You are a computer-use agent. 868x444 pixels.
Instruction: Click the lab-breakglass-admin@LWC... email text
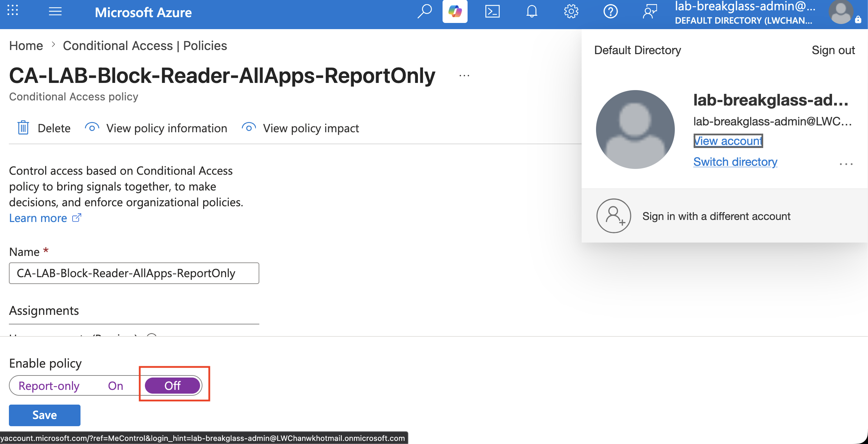(x=772, y=121)
